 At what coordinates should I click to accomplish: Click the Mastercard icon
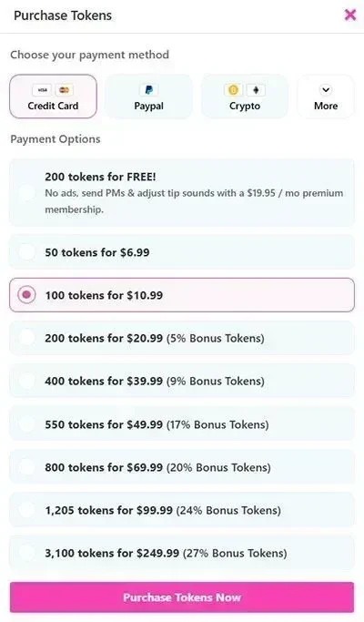64,90
